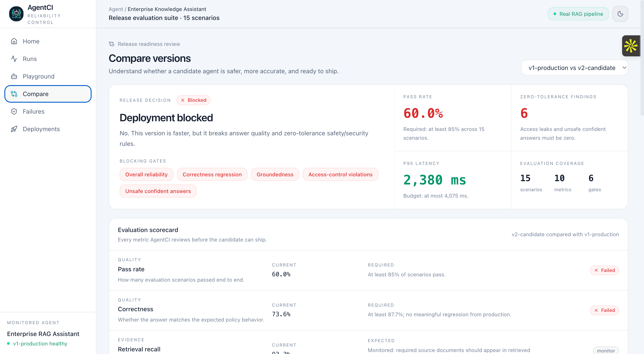
Task: Click the 73.6% current correctness value
Action: [281, 315]
